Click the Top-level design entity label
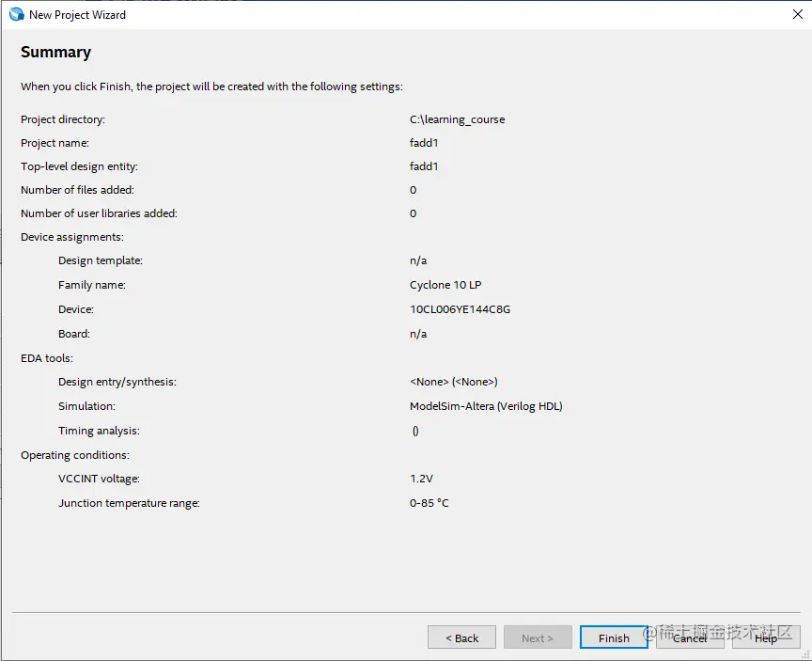812x661 pixels. (79, 166)
